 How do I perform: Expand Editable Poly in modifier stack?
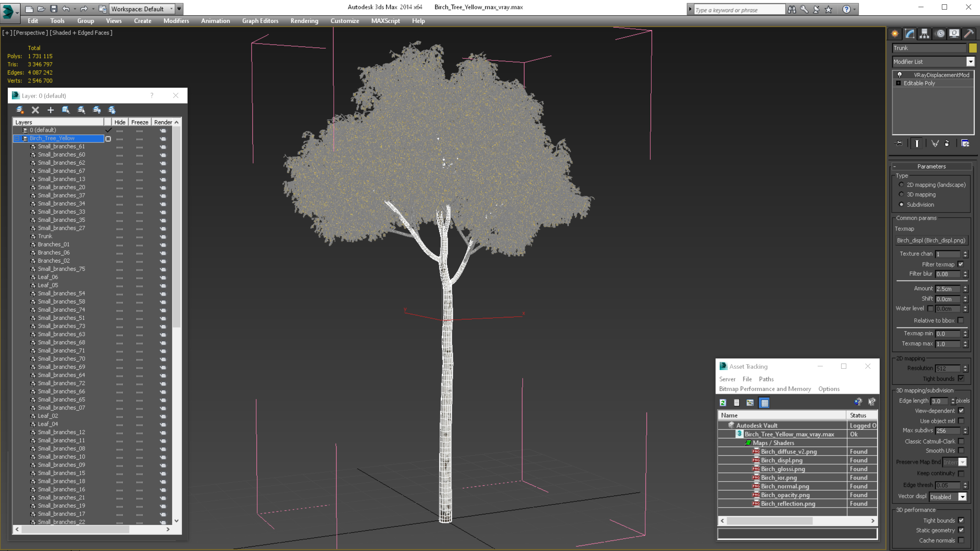(x=898, y=83)
